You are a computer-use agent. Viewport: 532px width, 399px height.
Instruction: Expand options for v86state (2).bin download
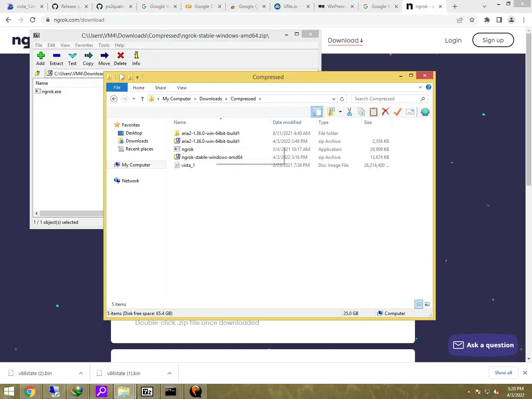(81, 373)
